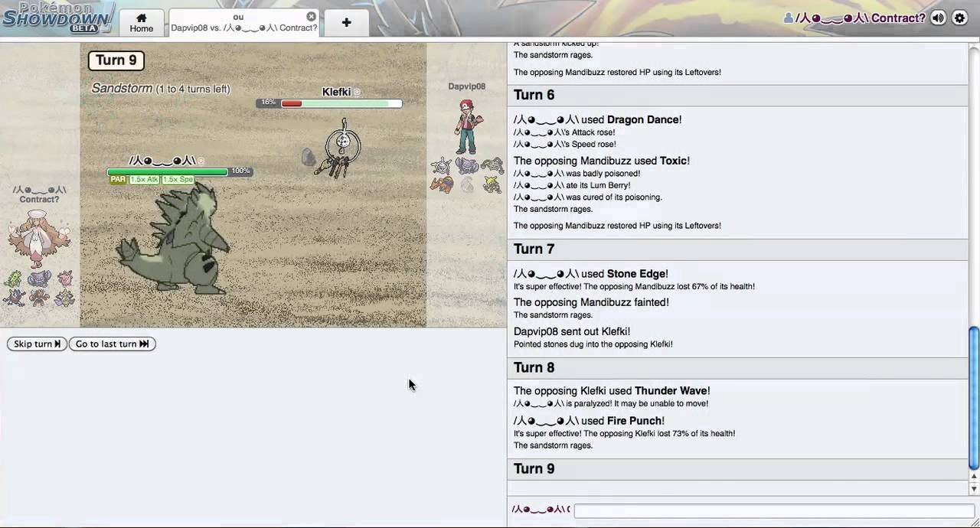980x528 pixels.
Task: Click Klefki's red HP bar
Action: click(291, 103)
